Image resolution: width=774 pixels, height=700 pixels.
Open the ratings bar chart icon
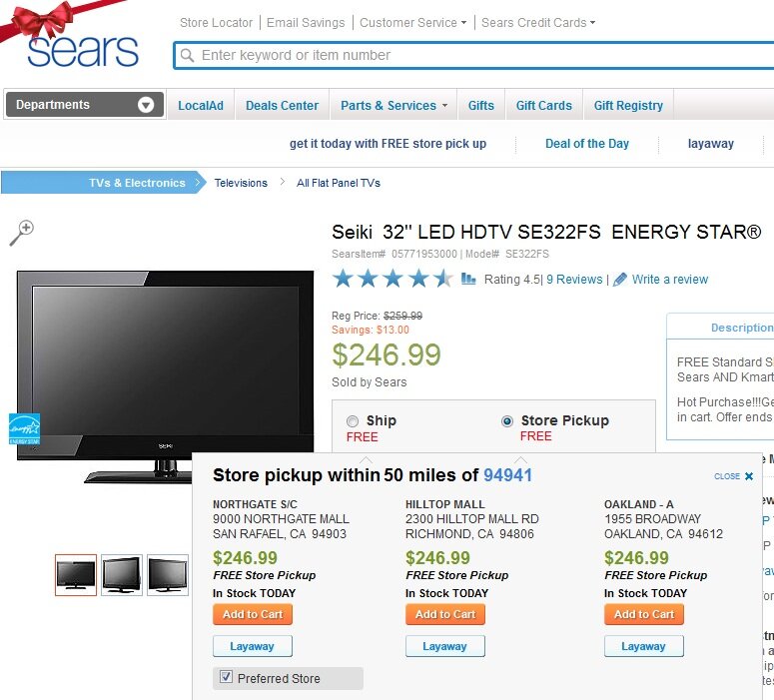coord(468,279)
